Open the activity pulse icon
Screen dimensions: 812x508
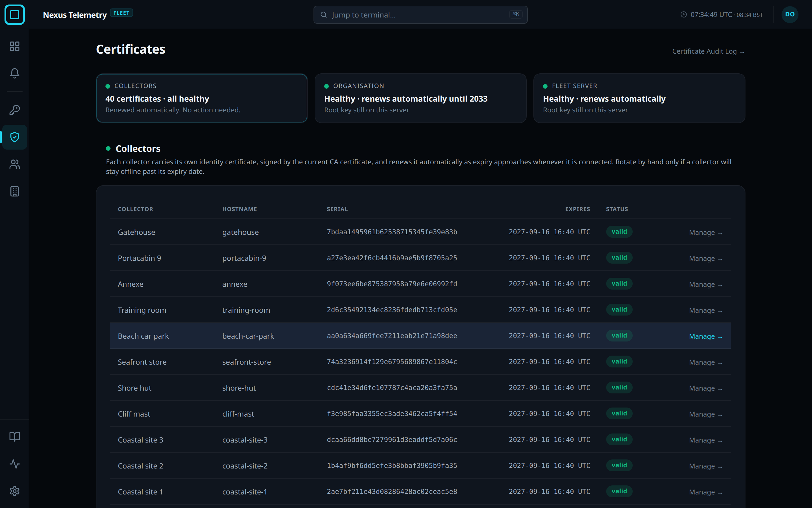(x=14, y=464)
